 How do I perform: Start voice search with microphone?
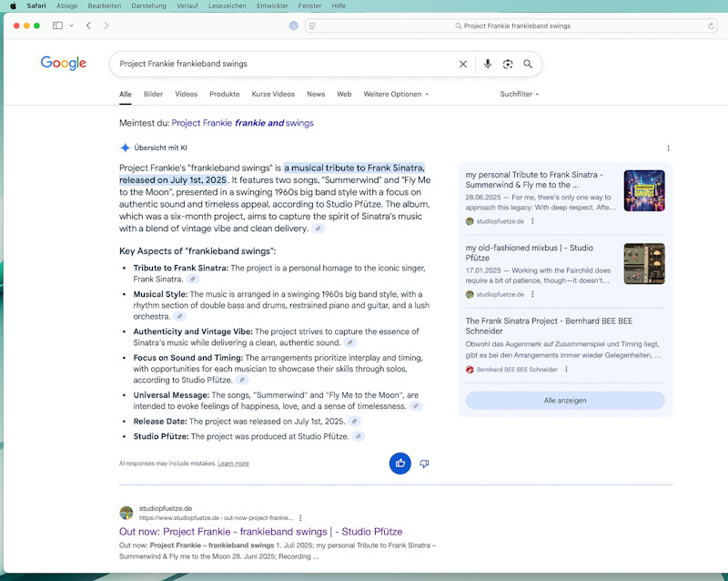coord(488,64)
